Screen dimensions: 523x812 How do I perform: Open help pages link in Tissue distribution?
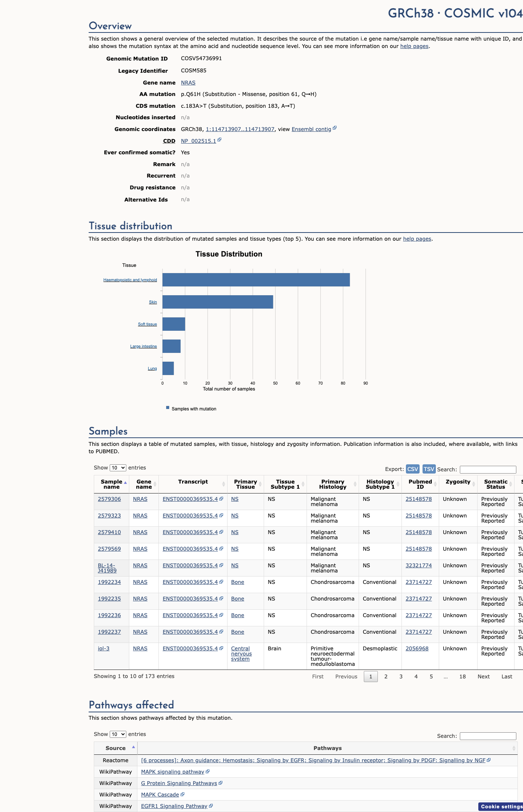417,239
